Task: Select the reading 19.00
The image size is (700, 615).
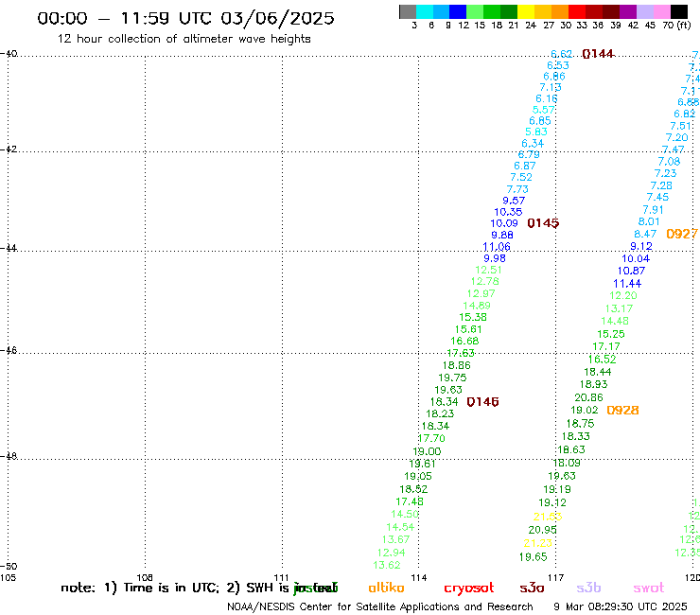Action: [427, 451]
